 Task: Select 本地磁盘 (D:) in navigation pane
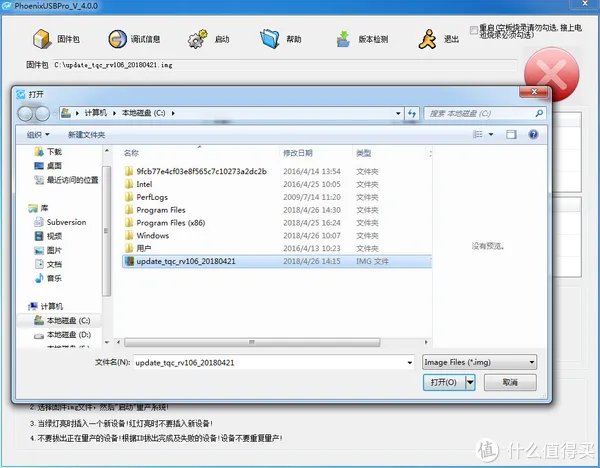point(62,335)
